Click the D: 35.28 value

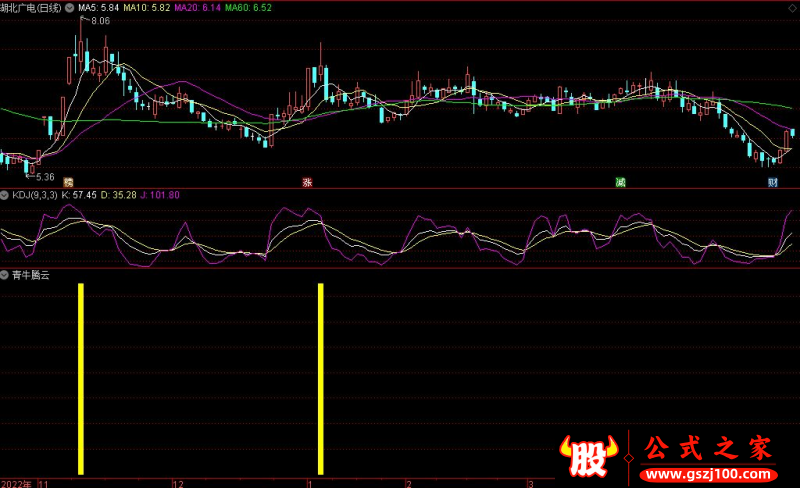tap(118, 195)
